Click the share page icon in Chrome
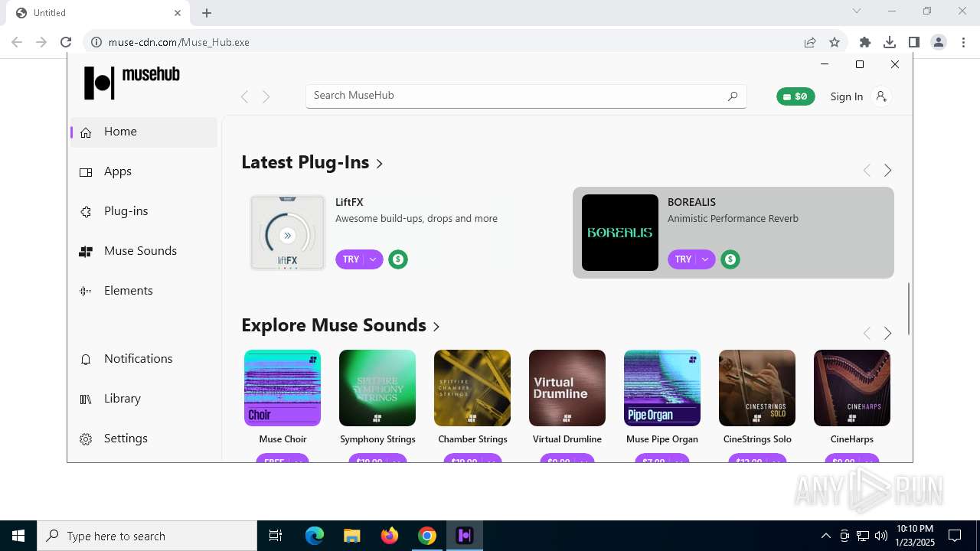The height and width of the screenshot is (551, 980). [810, 42]
